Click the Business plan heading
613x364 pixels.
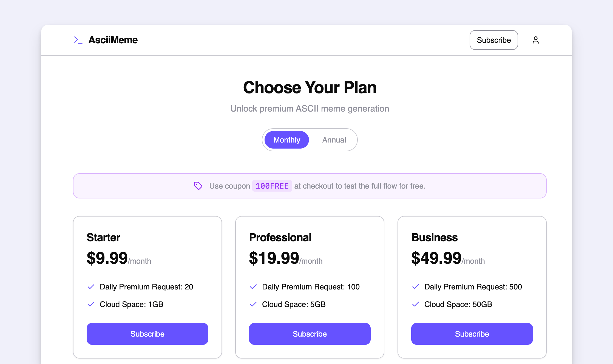coord(435,237)
